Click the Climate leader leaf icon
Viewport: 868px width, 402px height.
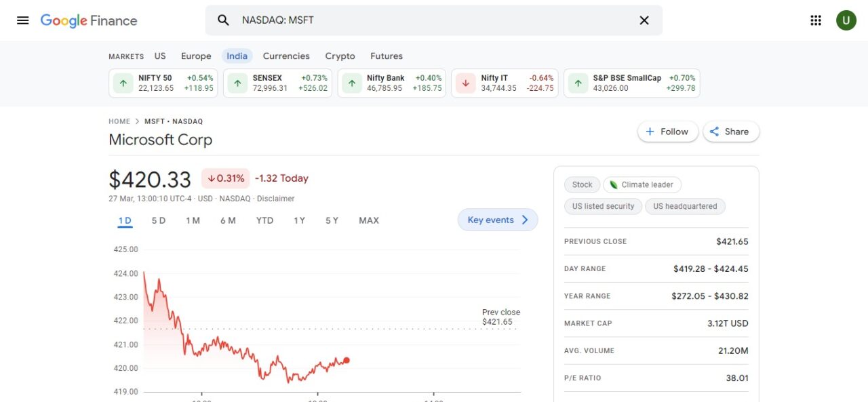click(614, 184)
